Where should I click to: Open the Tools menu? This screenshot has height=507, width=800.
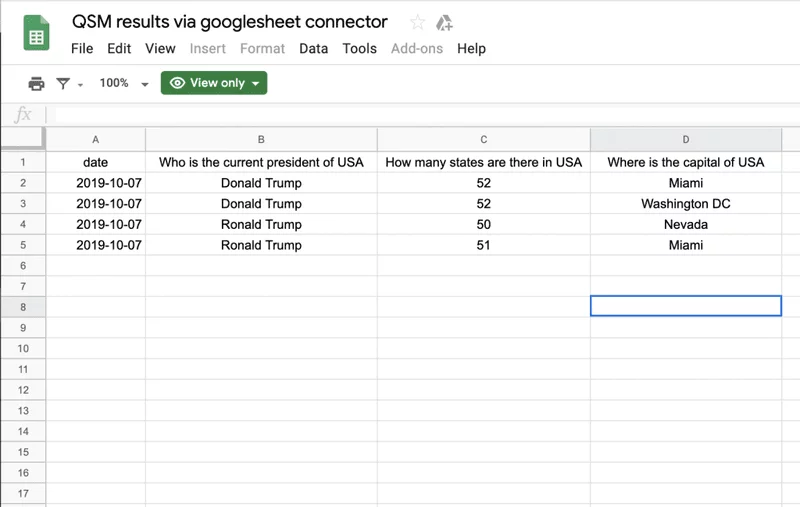[x=359, y=48]
